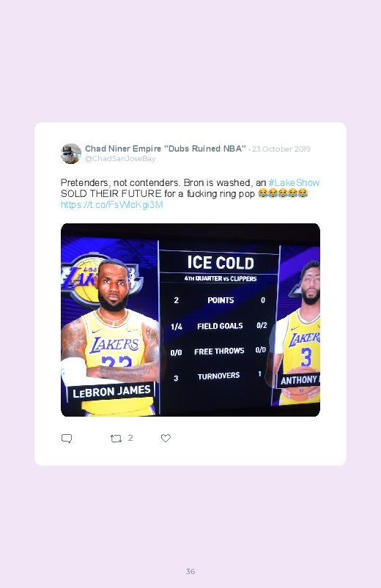Click the ANTHONY nameplate in the photo

(299, 380)
